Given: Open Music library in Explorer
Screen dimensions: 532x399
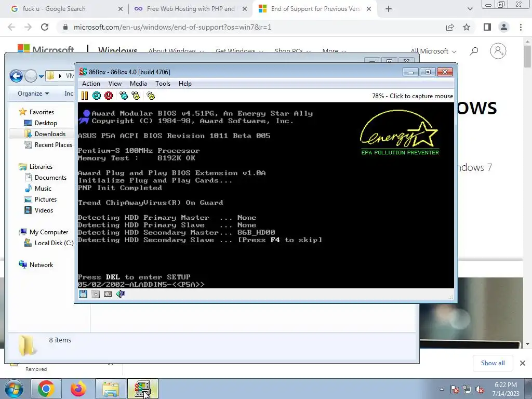Looking at the screenshot, I should coord(43,188).
